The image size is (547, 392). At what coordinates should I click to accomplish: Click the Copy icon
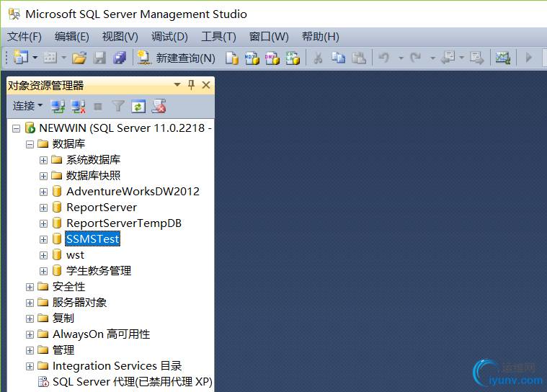pos(338,58)
